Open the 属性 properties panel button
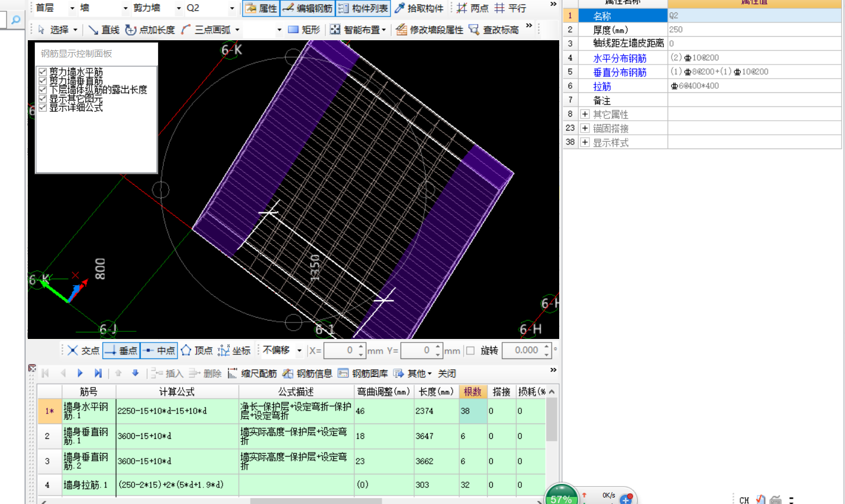Screen dimensions: 845x504 click(261, 8)
